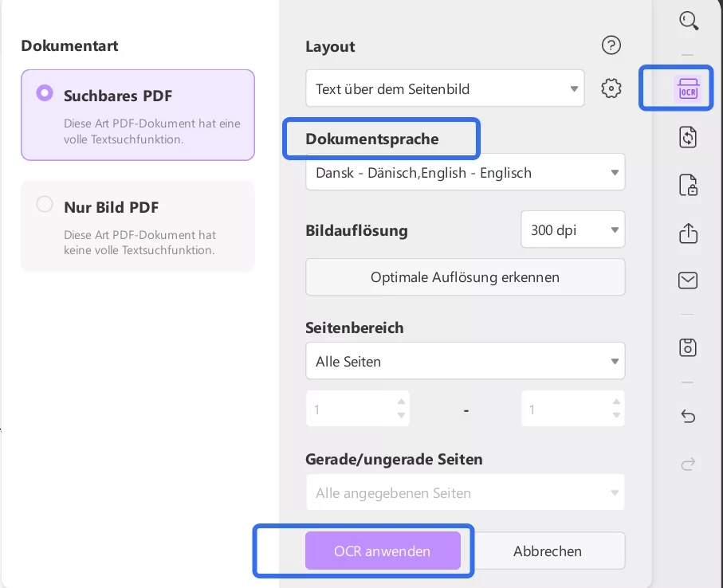
Task: Open the OCR settings gear icon
Action: (611, 88)
